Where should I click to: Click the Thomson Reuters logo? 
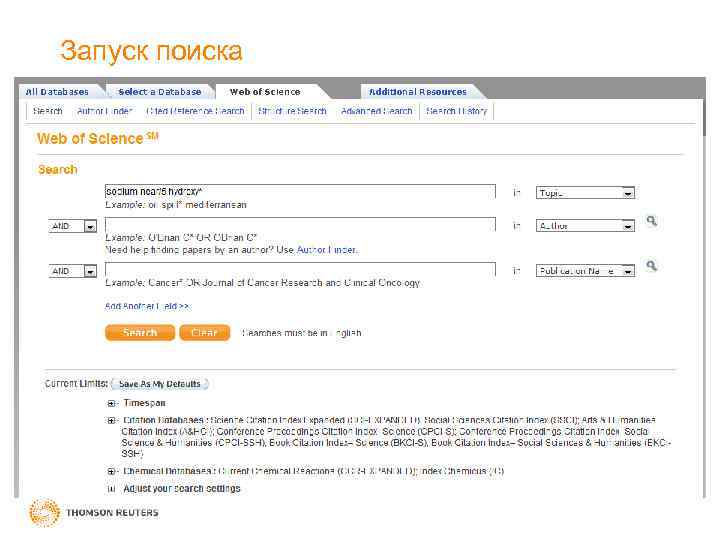coord(94,512)
